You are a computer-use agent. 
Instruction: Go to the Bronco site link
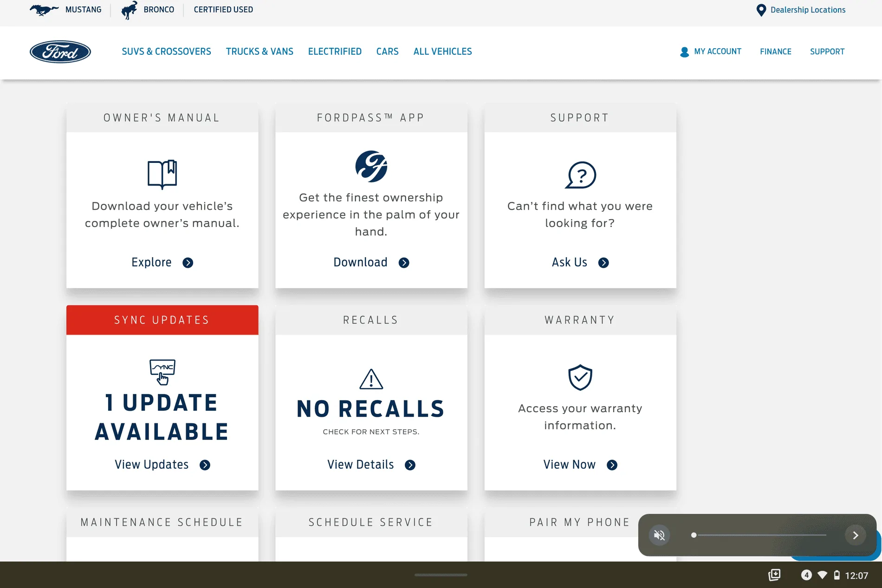pyautogui.click(x=159, y=10)
